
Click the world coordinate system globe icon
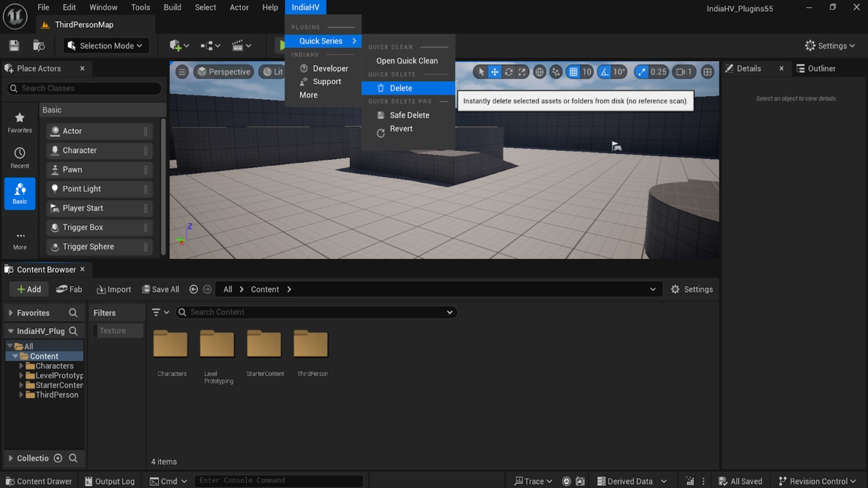coord(540,72)
